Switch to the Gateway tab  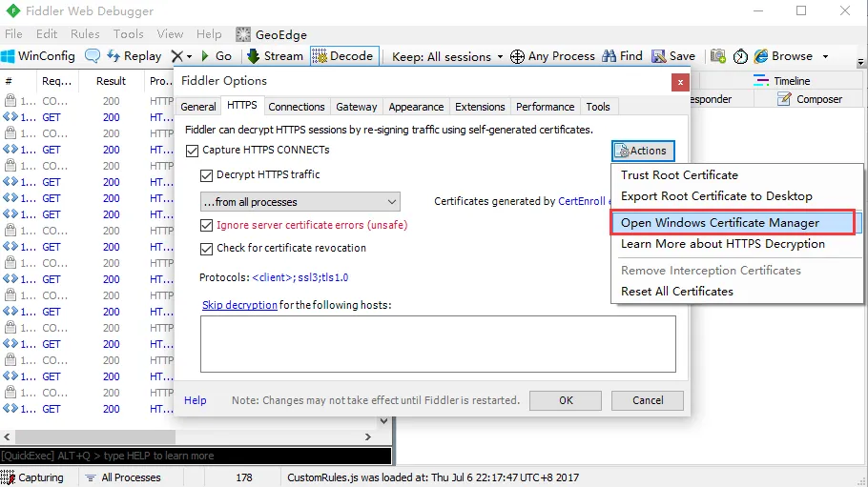pyautogui.click(x=356, y=106)
